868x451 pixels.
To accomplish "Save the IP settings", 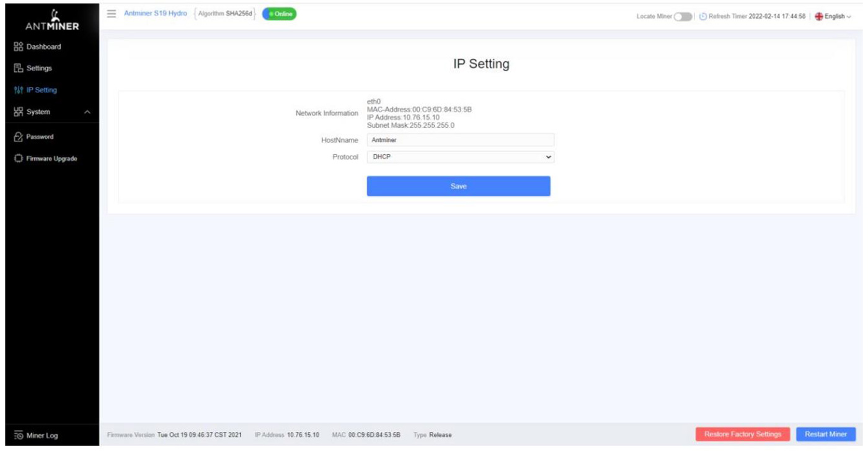I will (458, 185).
